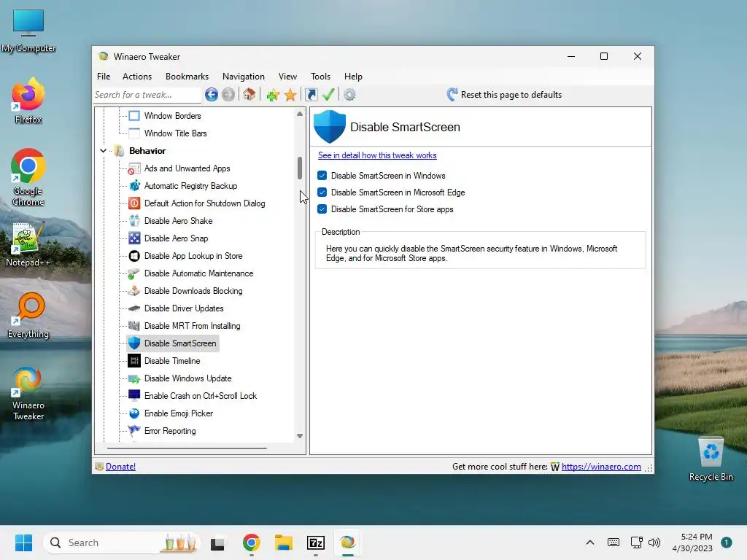Click the Disable Automatic Maintenance icon

point(134,273)
